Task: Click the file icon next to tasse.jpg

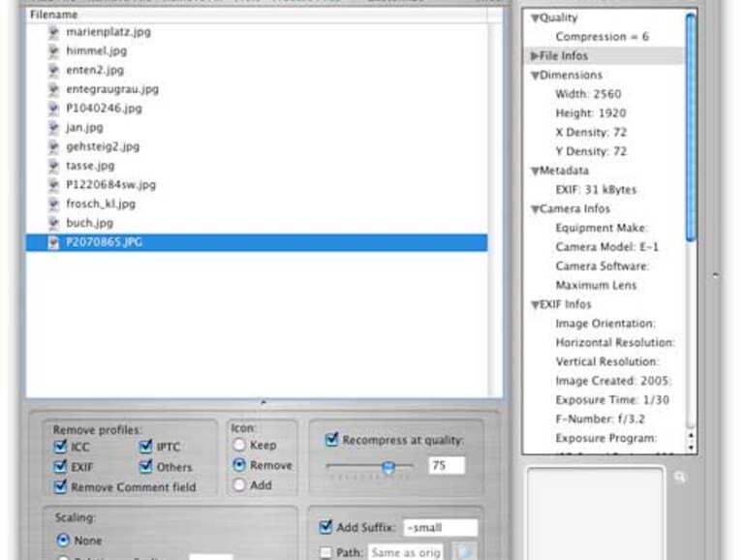Action: click(53, 166)
